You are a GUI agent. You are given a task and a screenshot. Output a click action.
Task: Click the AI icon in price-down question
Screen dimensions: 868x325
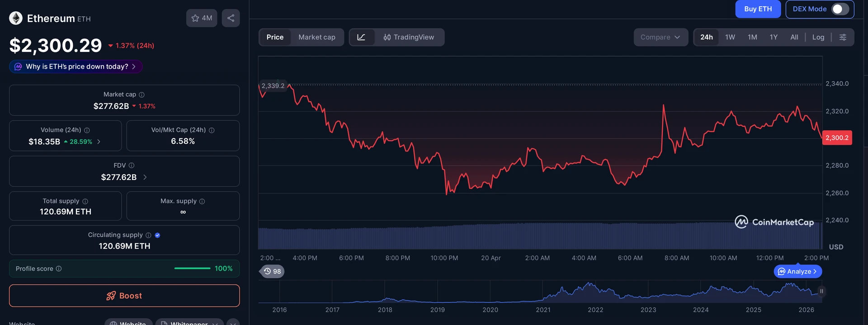(x=18, y=66)
